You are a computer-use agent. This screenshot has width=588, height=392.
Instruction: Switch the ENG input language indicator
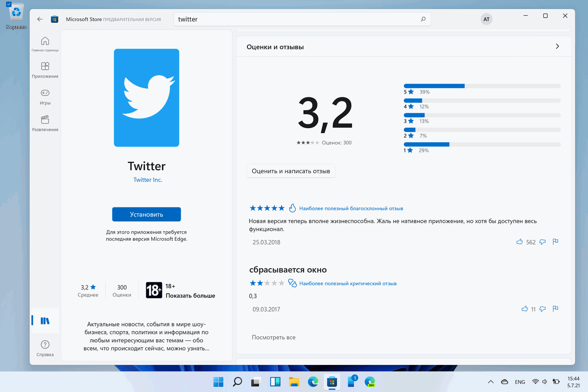[x=520, y=382]
